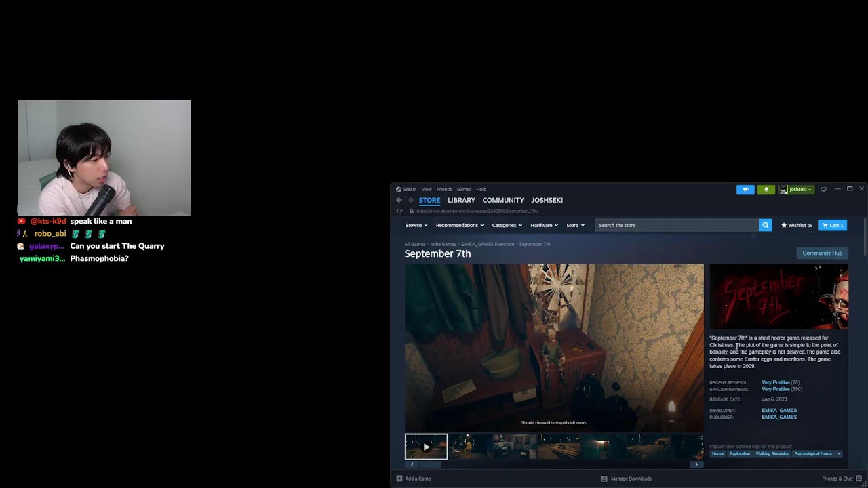Click the Friends & Chat icon
868x488 pixels.
tap(859, 479)
